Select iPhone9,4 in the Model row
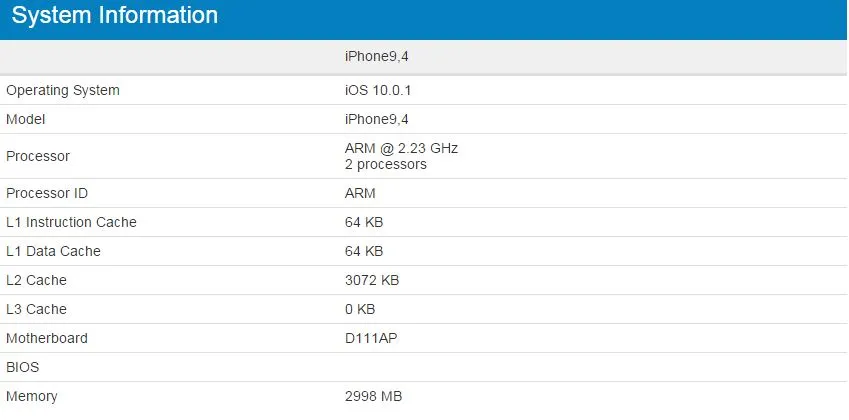Screen dimensions: 849x420 coord(376,120)
